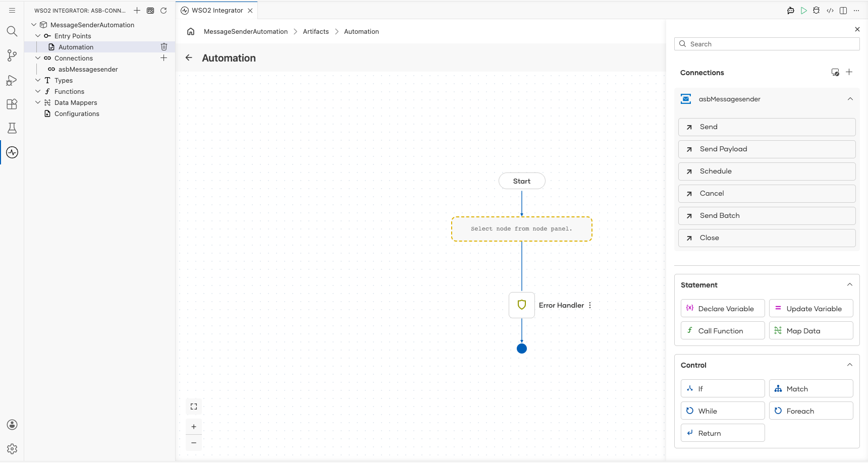Add a Foreach loop node
The height and width of the screenshot is (463, 868).
point(811,411)
